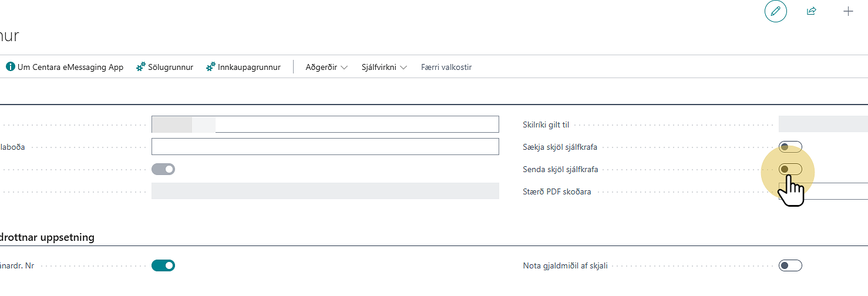Expand the Sjálfvirkni menu
Viewport: 868px width, 296px height.
pyautogui.click(x=385, y=67)
